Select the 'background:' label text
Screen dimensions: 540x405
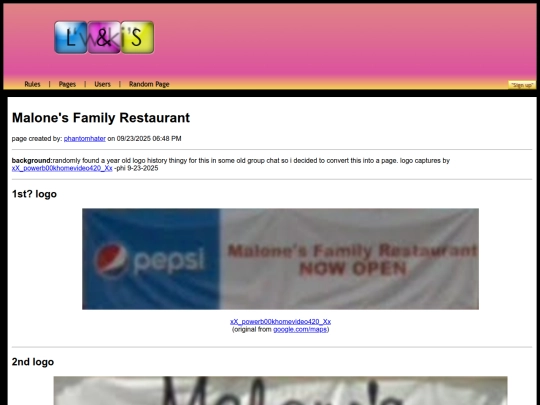32,160
